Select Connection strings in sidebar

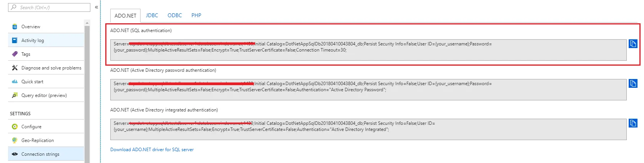(x=46, y=154)
